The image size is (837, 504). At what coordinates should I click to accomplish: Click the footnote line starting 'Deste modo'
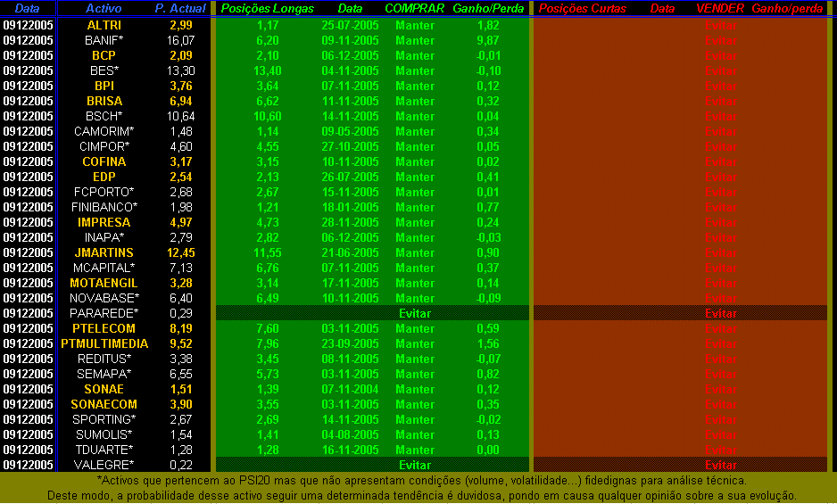point(422,495)
